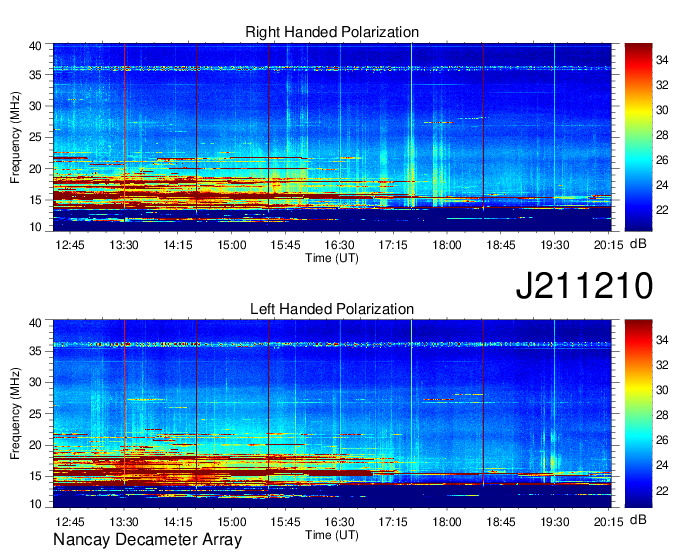
Task: Click the Left Handed panel's "Frequency (MHz)" axis label
Action: (x=15, y=414)
